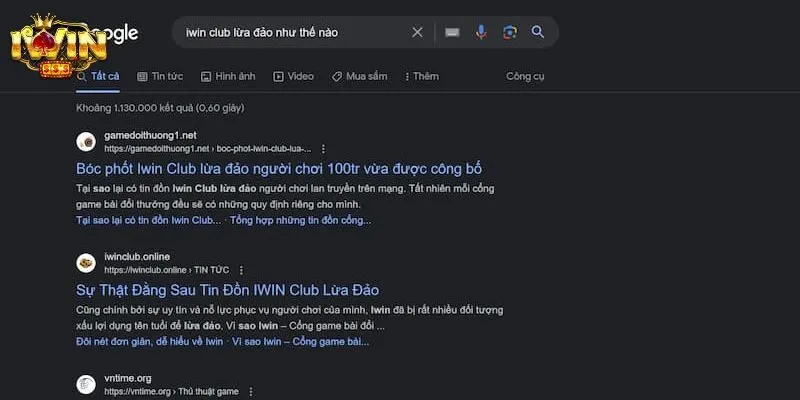The image size is (800, 400).
Task: Expand the Thêm more filters menu
Action: (x=420, y=76)
